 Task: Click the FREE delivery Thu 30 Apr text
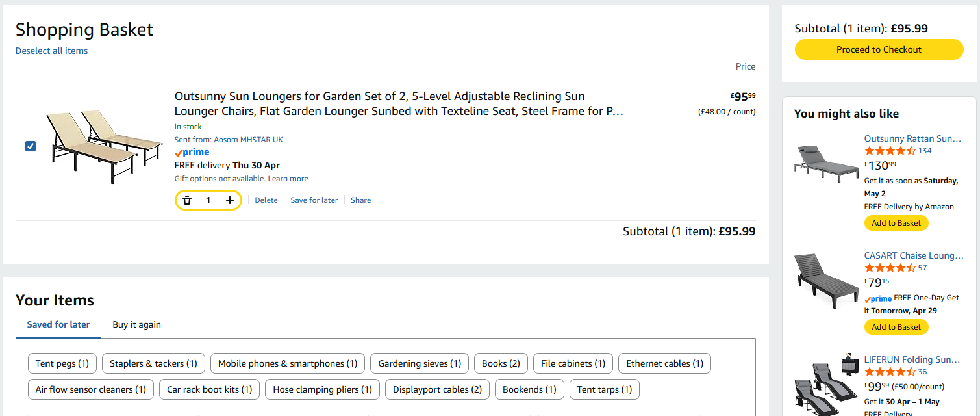[227, 166]
